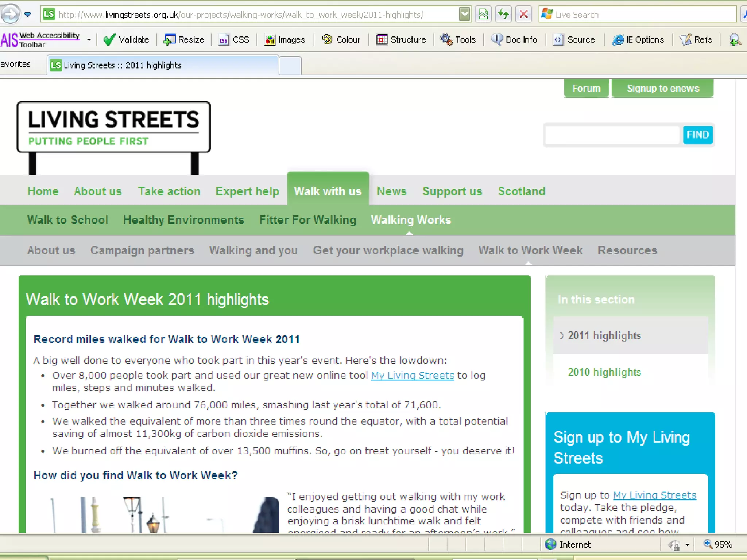Click the browser refresh button
This screenshot has height=560, width=747.
(503, 15)
